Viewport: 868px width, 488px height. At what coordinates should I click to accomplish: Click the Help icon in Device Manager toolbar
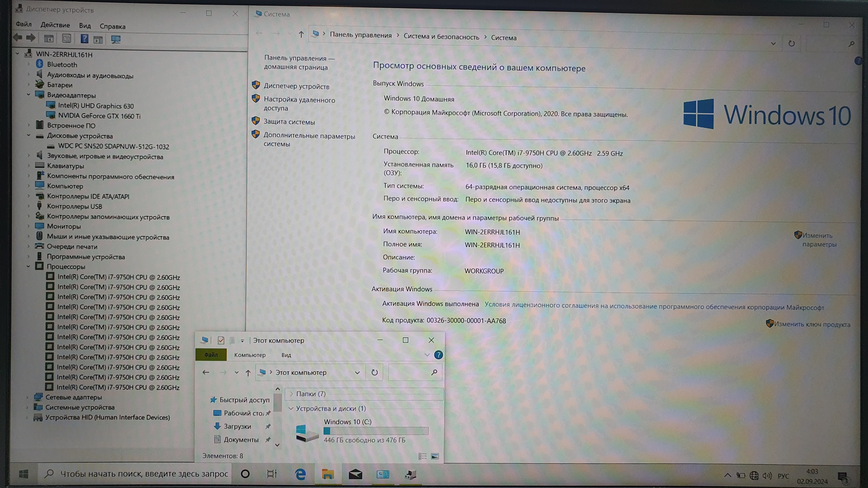(x=84, y=39)
